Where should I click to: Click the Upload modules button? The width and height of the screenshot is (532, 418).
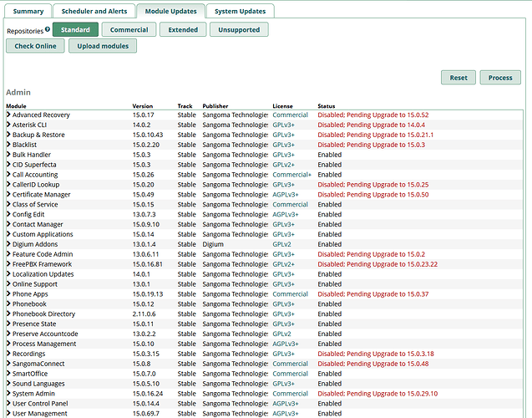(x=103, y=46)
